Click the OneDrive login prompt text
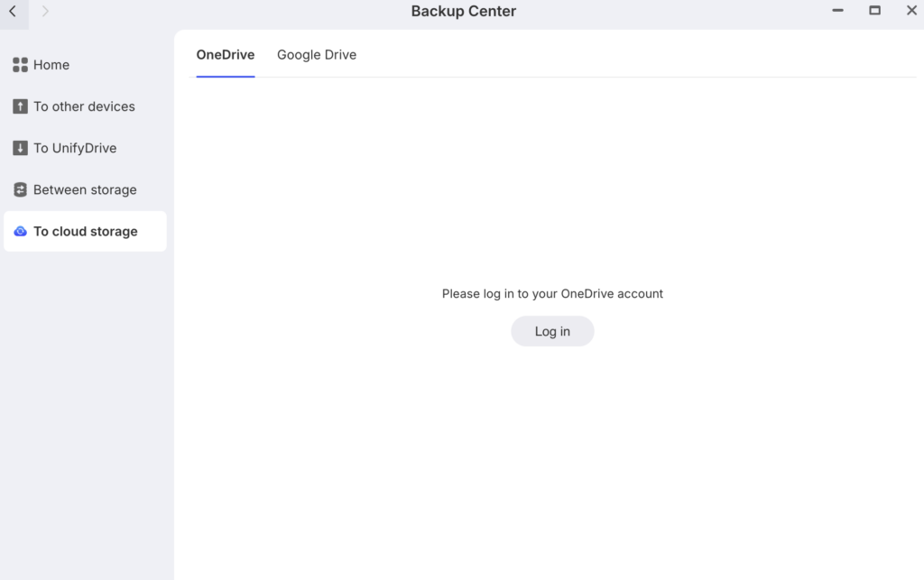Image resolution: width=924 pixels, height=580 pixels. tap(552, 294)
